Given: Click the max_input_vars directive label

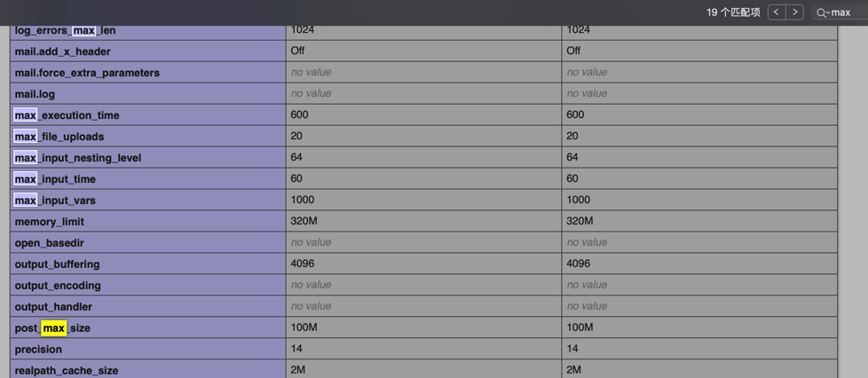Looking at the screenshot, I should coord(55,201).
